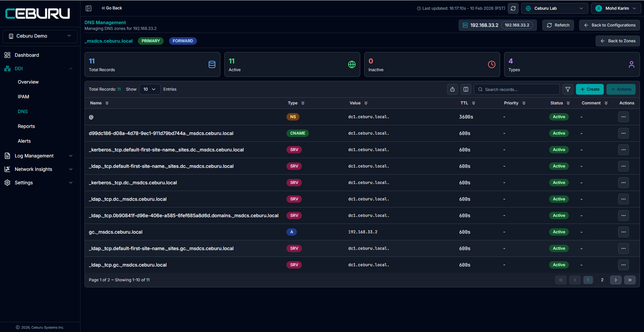This screenshot has width=644, height=332.
Task: Open the Overview sidebar item
Action: pyautogui.click(x=28, y=82)
